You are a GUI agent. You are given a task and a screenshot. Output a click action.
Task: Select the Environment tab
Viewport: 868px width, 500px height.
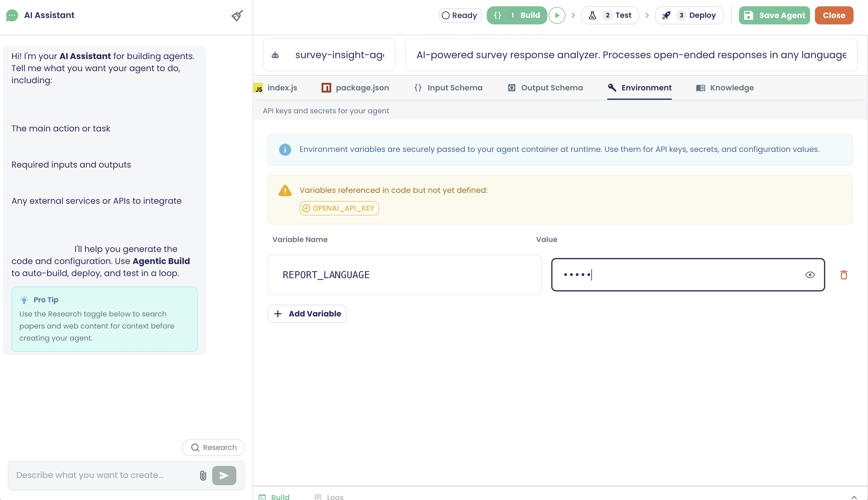[x=639, y=88]
